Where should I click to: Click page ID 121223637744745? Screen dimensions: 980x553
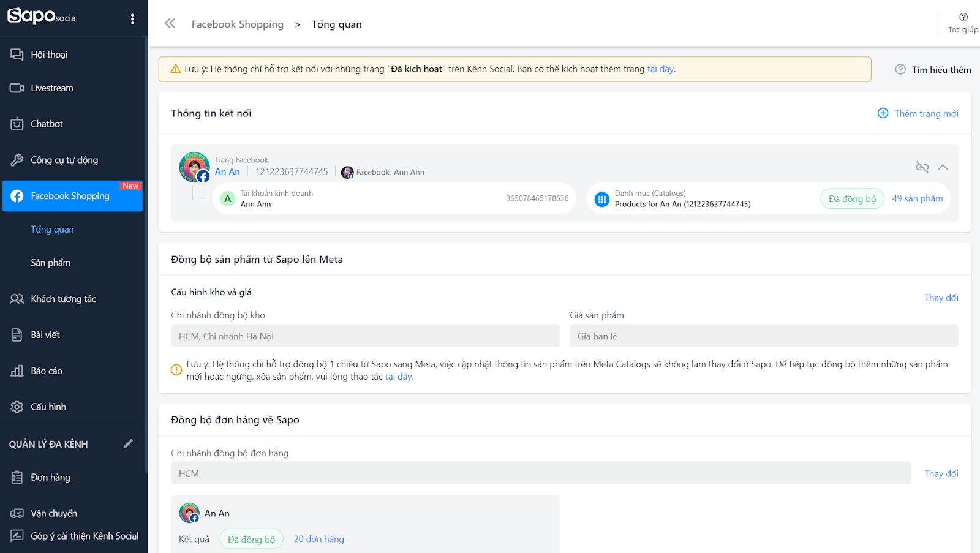(292, 172)
